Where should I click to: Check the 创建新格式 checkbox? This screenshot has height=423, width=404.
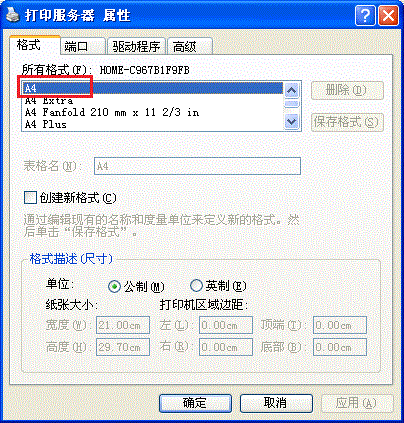pos(30,198)
